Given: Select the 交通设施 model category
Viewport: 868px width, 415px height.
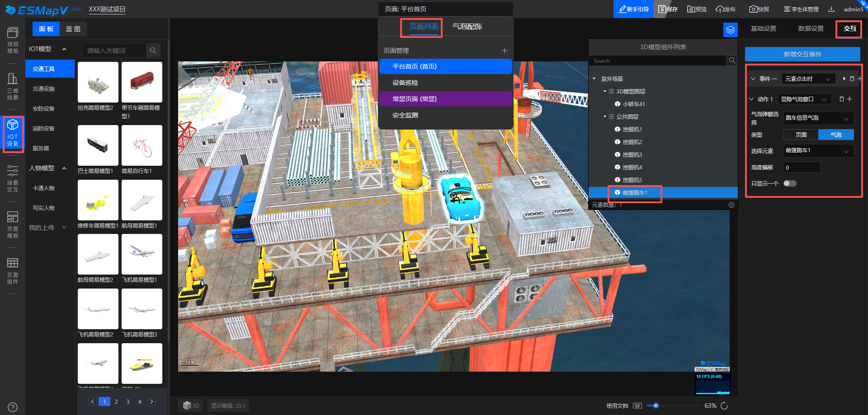Looking at the screenshot, I should point(50,89).
